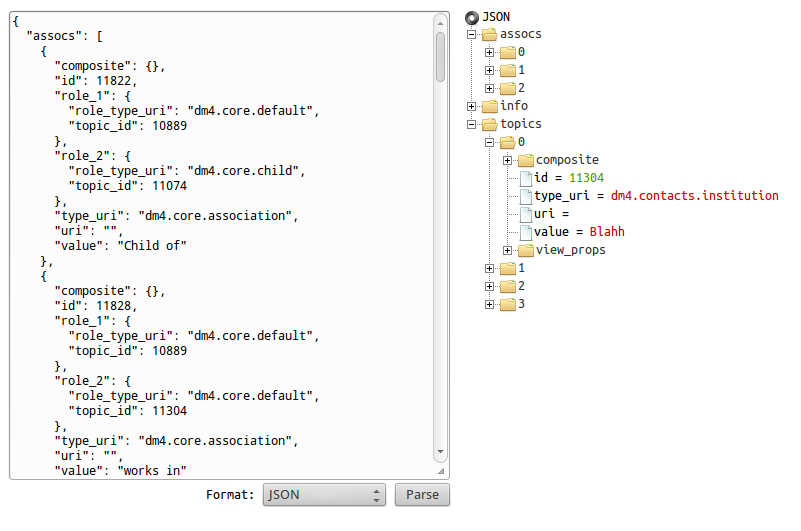Collapse the topics tree node

[x=472, y=124]
